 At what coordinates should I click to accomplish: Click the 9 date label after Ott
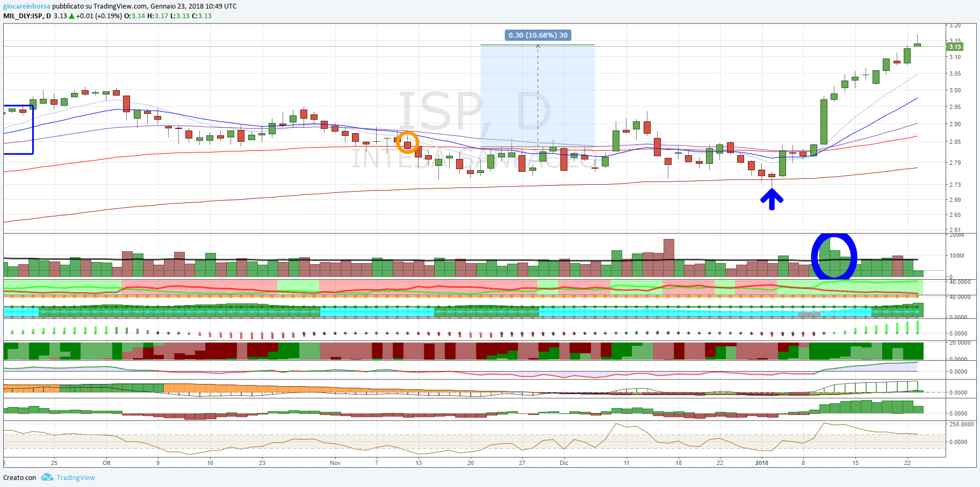[x=158, y=463]
